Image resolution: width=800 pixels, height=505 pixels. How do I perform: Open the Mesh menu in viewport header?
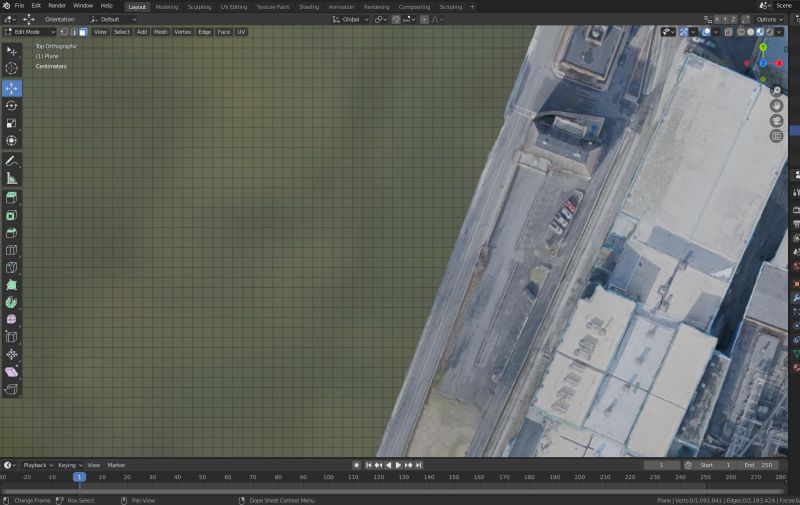click(x=160, y=32)
